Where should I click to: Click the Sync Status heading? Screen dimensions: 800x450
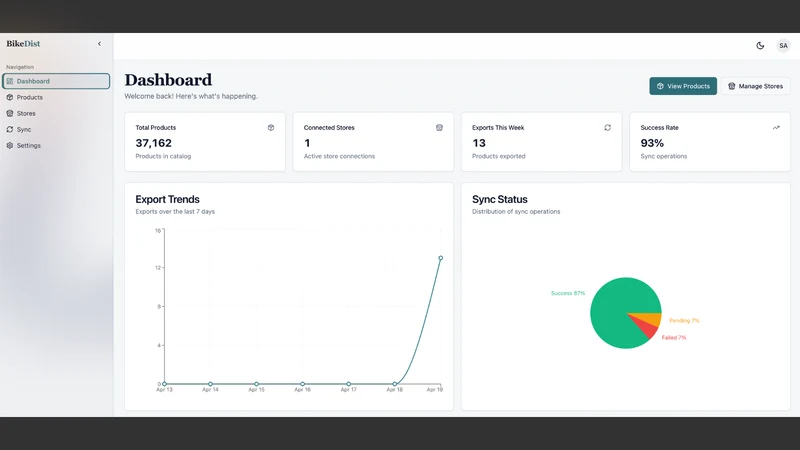point(499,199)
